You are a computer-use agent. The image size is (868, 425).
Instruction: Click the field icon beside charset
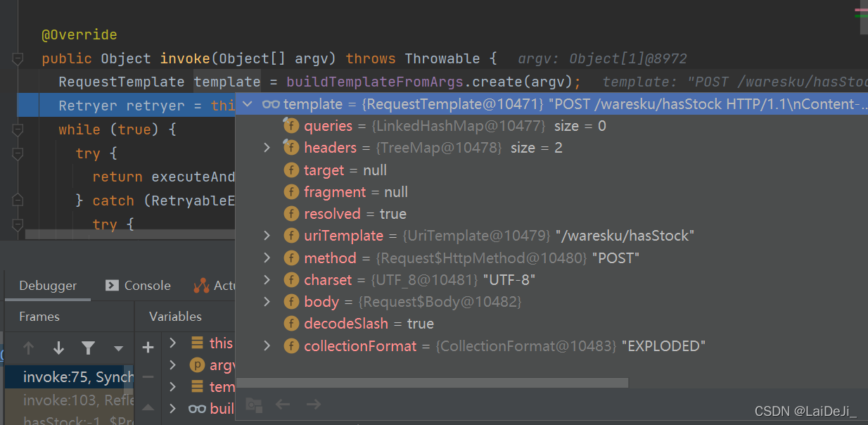point(291,280)
